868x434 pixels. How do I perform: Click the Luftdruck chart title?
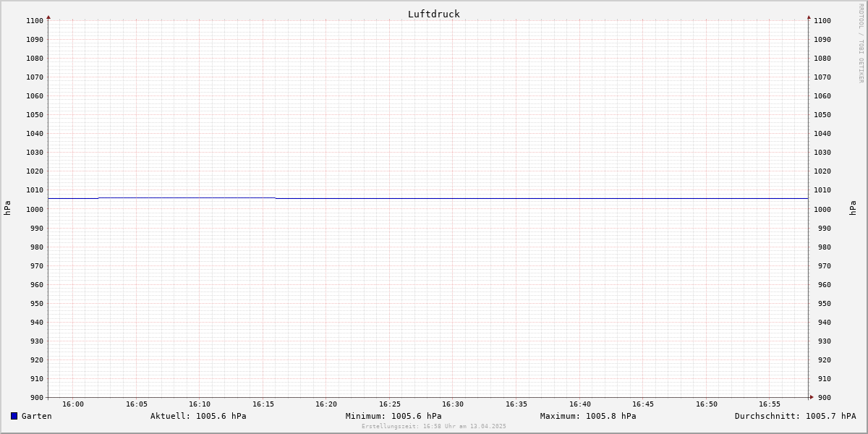pyautogui.click(x=433, y=14)
